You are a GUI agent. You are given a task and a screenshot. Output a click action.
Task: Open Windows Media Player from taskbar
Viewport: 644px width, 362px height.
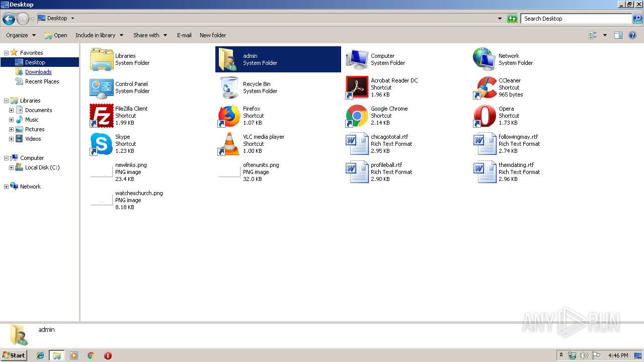(74, 355)
